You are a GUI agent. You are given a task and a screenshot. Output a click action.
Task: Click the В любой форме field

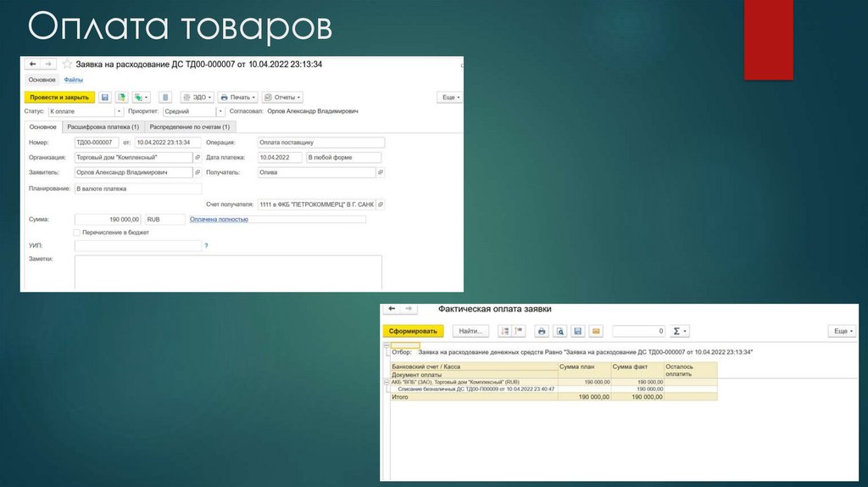(344, 157)
